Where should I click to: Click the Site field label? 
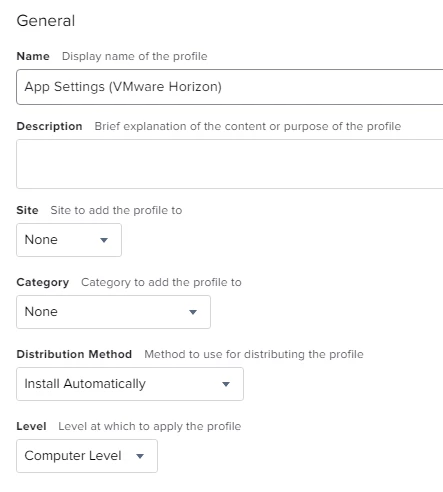click(27, 210)
